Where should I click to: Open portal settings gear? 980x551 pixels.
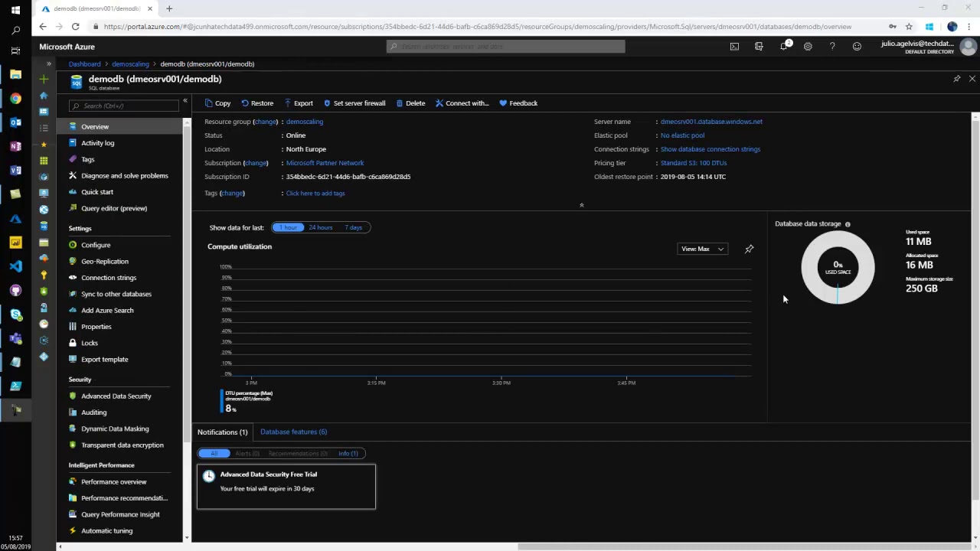(x=808, y=47)
